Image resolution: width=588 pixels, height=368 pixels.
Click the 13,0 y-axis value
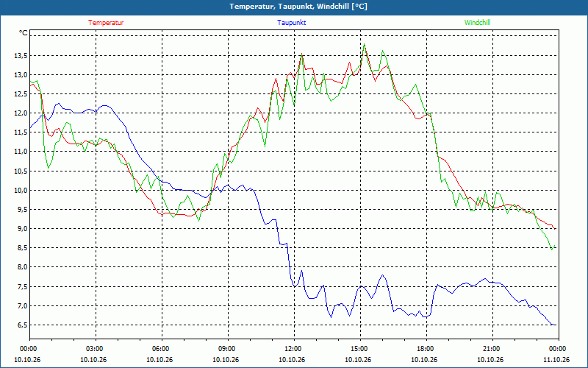pyautogui.click(x=21, y=75)
